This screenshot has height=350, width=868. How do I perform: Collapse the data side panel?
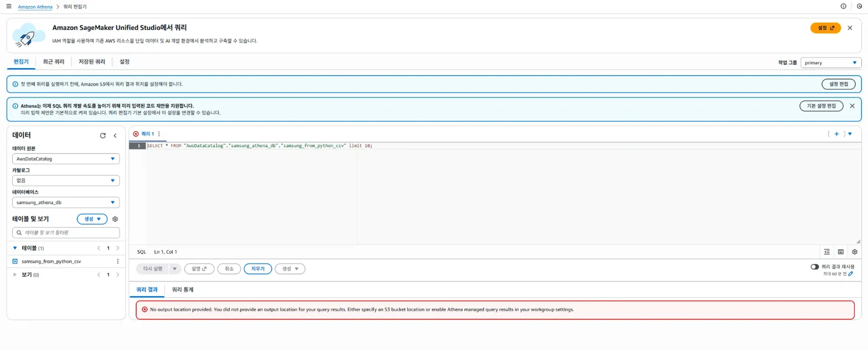tap(115, 135)
